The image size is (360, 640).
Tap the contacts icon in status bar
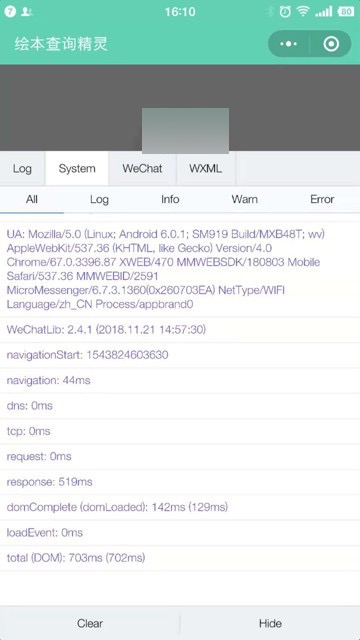[x=27, y=11]
